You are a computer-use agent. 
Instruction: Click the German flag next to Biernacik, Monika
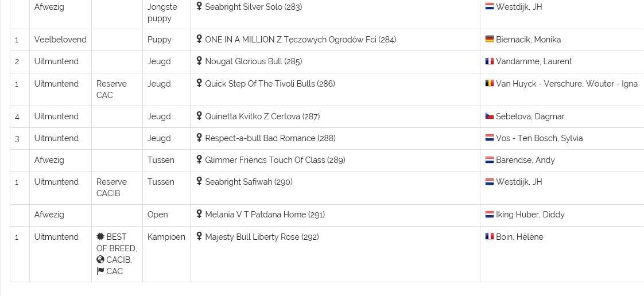pos(489,39)
